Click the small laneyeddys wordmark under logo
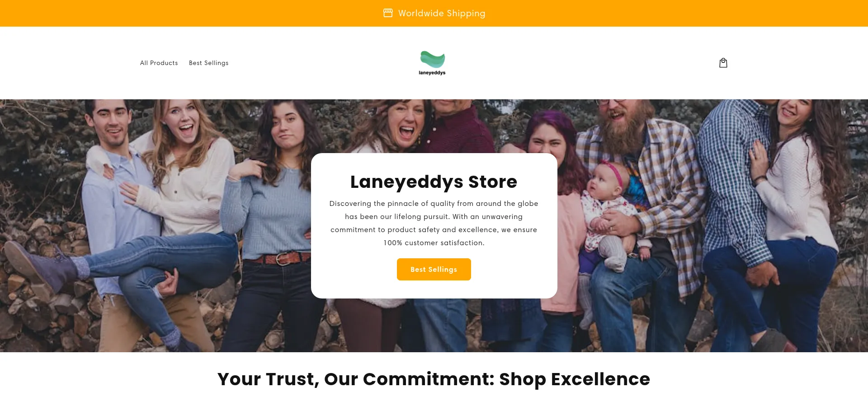 pos(432,73)
